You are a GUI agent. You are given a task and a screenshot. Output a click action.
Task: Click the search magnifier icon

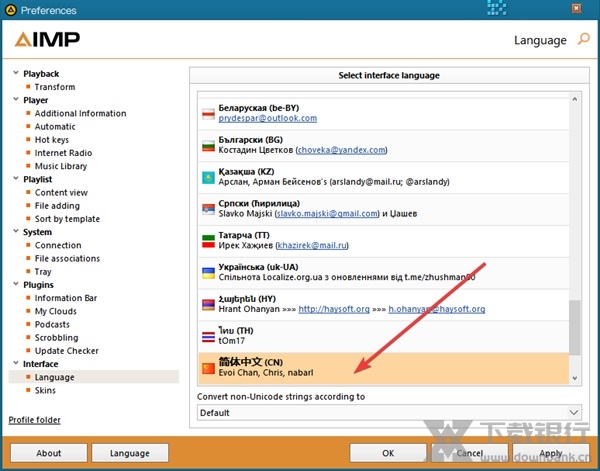pos(583,40)
